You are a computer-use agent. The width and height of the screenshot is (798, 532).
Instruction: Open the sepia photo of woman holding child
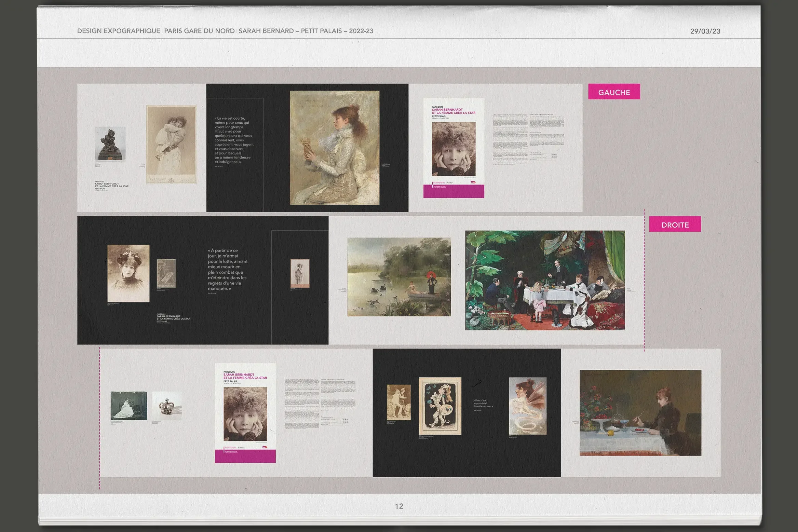(171, 144)
